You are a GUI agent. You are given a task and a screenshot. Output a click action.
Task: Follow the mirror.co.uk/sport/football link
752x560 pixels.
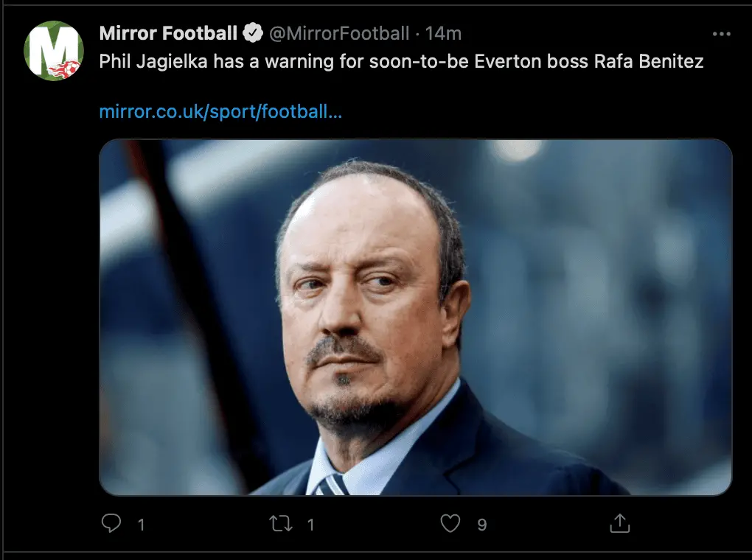click(220, 113)
